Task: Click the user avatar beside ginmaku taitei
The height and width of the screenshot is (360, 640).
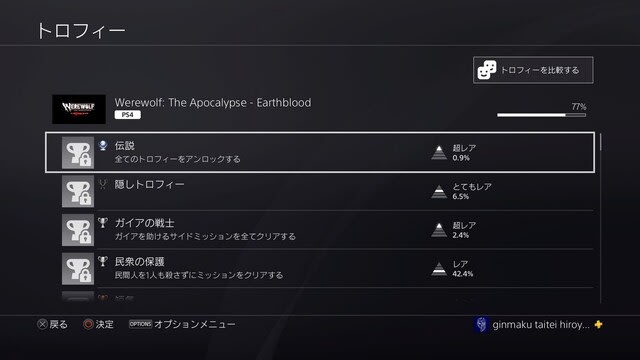Action: [x=482, y=324]
